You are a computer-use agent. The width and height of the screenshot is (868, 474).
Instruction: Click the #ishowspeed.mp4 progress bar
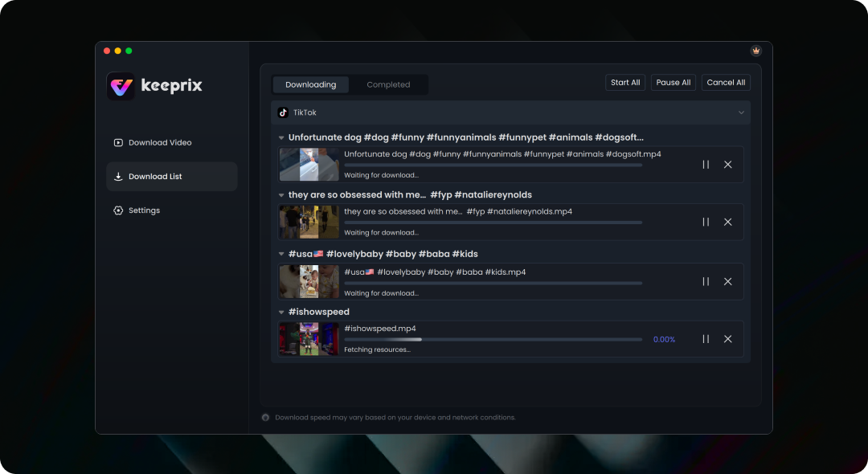pyautogui.click(x=493, y=340)
